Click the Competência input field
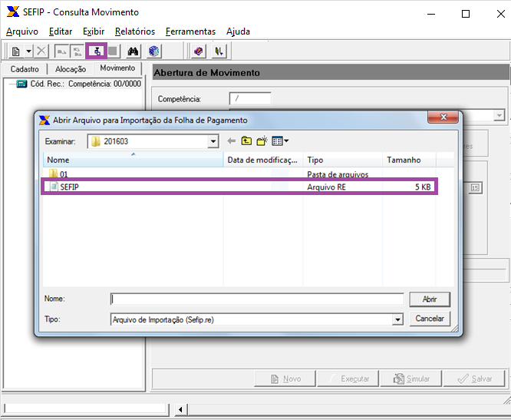The height and width of the screenshot is (420, 511). [x=250, y=98]
